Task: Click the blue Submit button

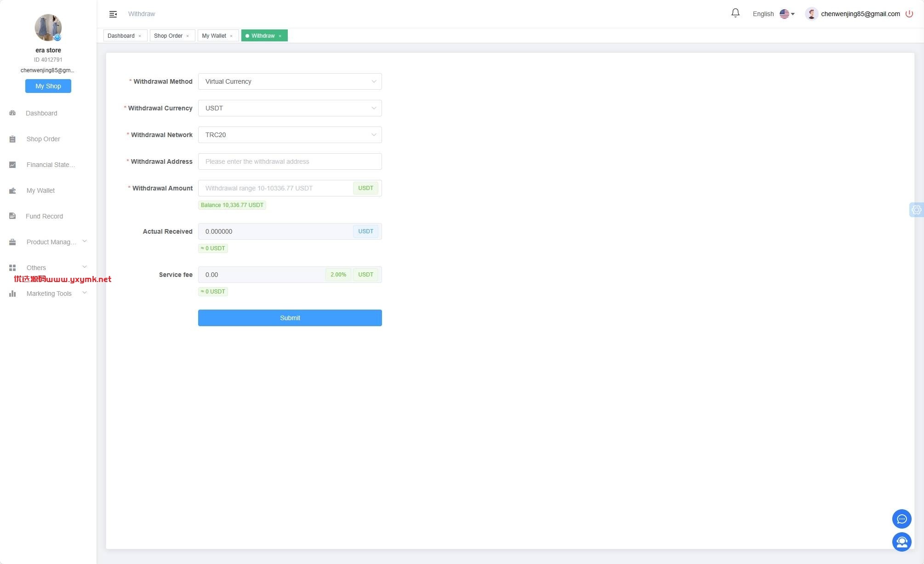Action: point(290,318)
